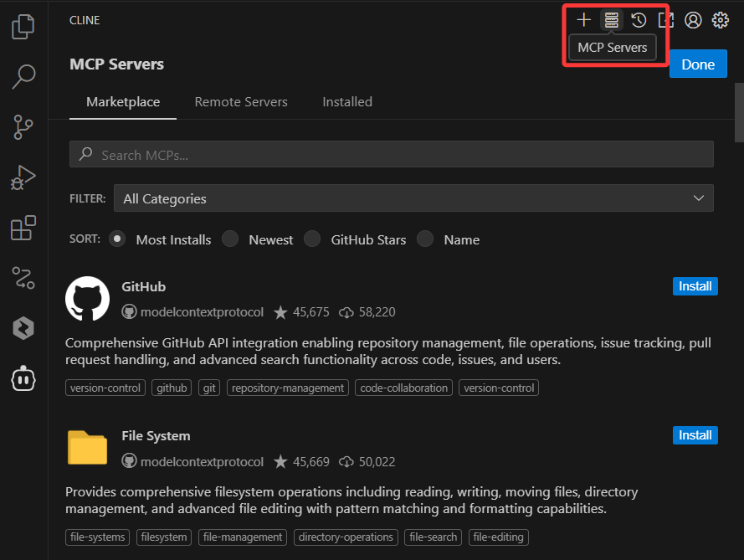
Task: Open the Cline robot icon in sidebar
Action: (x=23, y=379)
